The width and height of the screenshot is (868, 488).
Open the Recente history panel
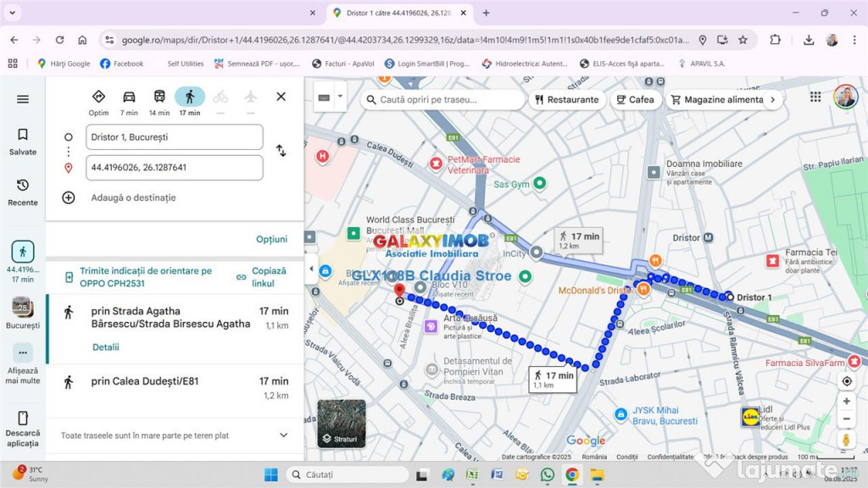[x=23, y=192]
